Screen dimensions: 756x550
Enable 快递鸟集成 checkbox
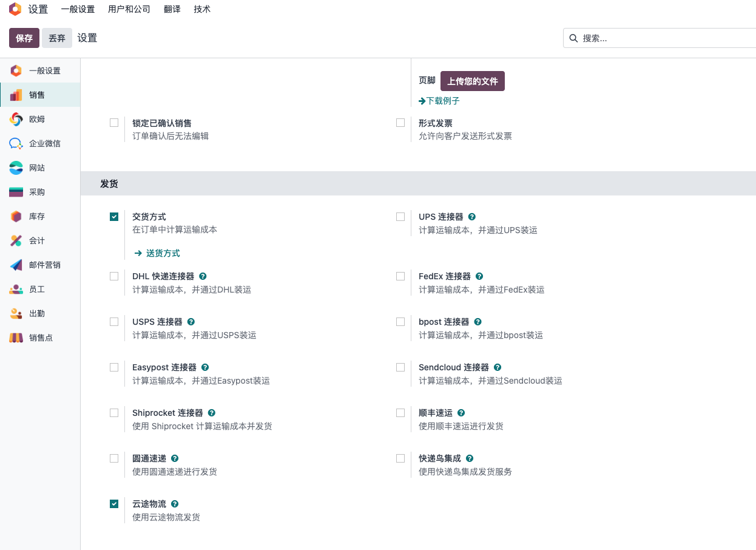pos(400,458)
